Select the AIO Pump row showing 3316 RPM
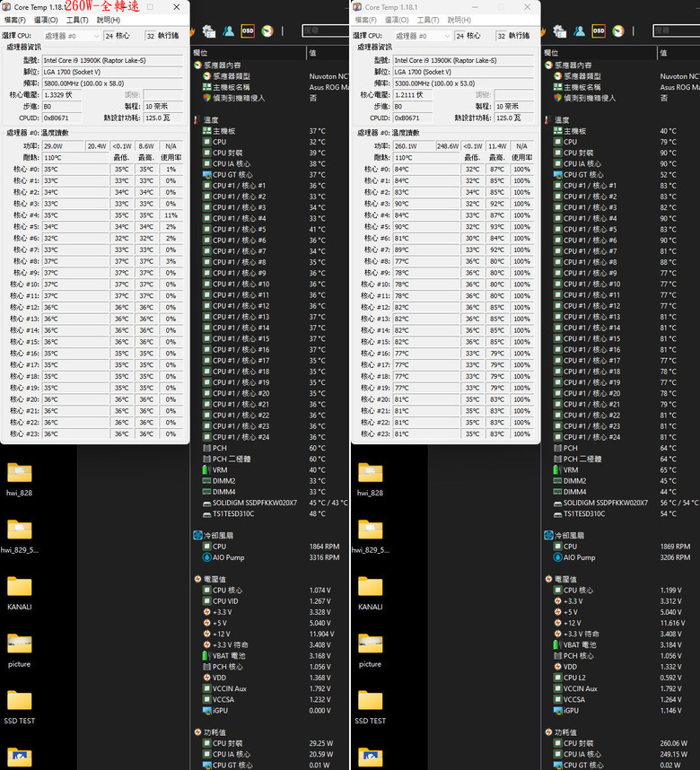700x770 pixels. 270,557
